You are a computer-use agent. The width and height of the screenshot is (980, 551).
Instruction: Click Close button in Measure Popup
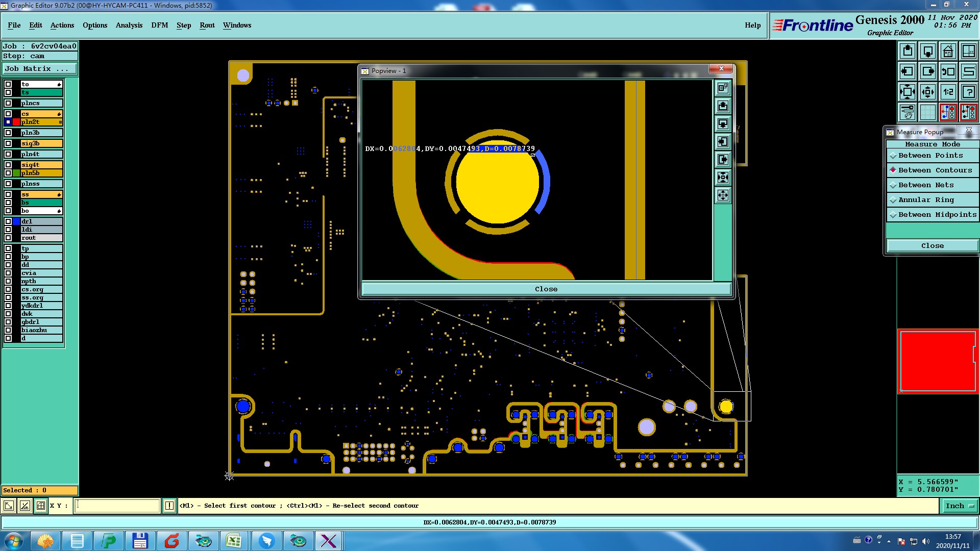pyautogui.click(x=932, y=246)
